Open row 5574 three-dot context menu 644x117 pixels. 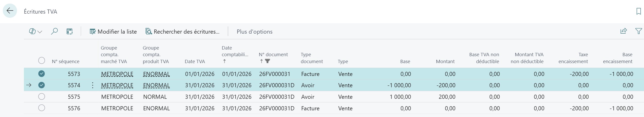click(x=93, y=85)
